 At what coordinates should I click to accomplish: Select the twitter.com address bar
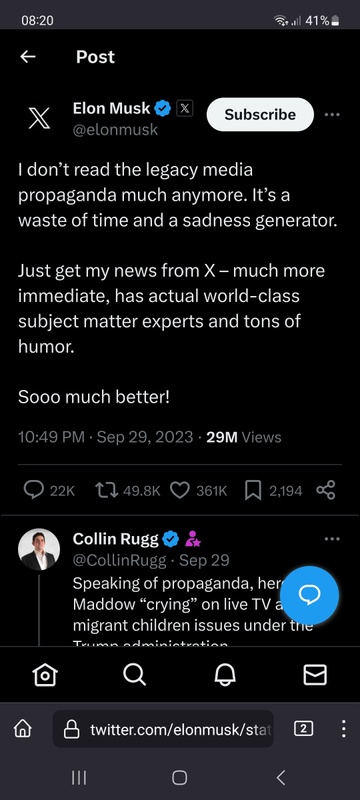click(163, 729)
